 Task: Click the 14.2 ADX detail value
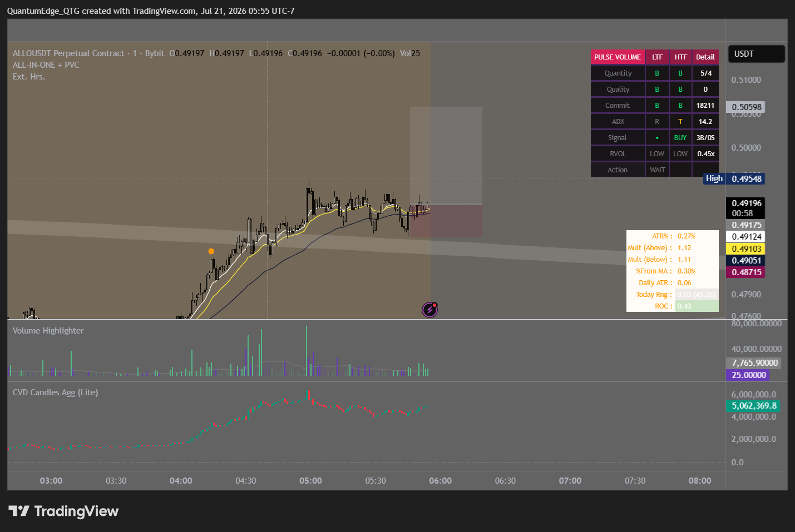tap(705, 122)
